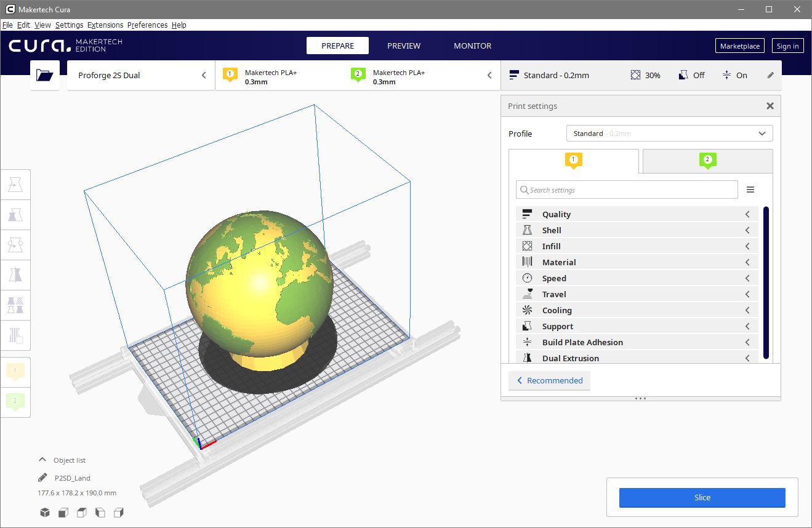Open the Per Model Settings tool
This screenshot has height=528, width=812.
[15, 305]
